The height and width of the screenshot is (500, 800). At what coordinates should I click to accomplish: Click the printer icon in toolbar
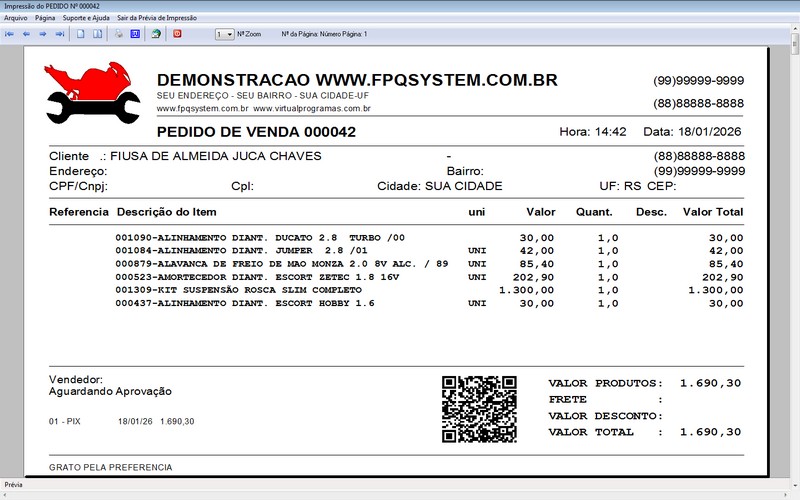119,34
